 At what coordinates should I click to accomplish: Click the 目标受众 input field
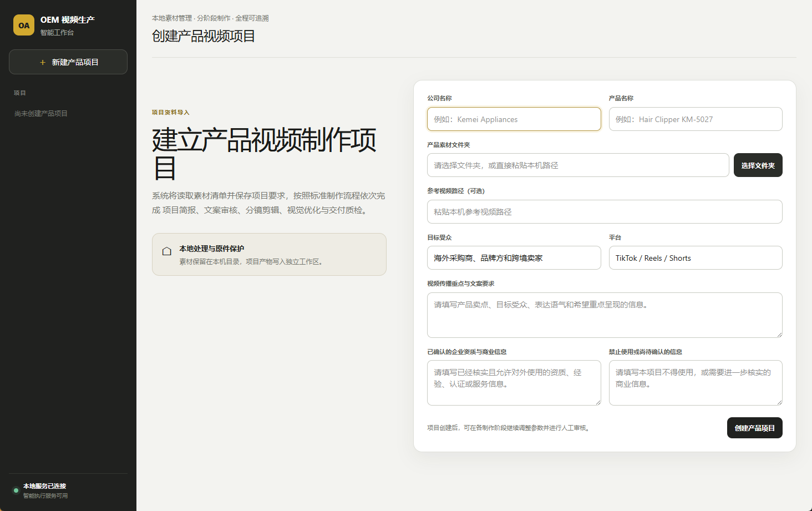514,258
